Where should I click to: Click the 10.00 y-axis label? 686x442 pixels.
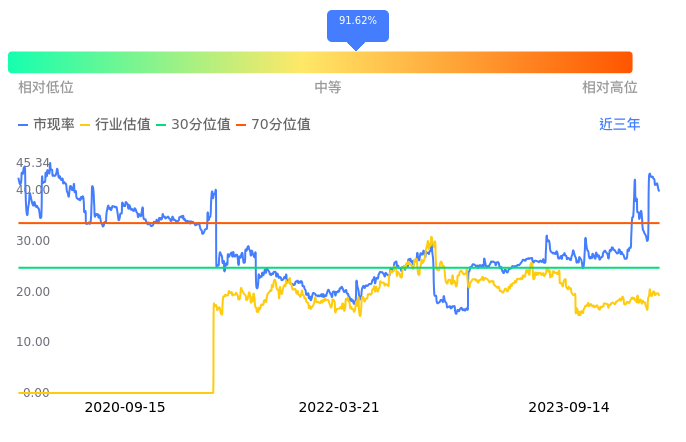click(x=33, y=342)
